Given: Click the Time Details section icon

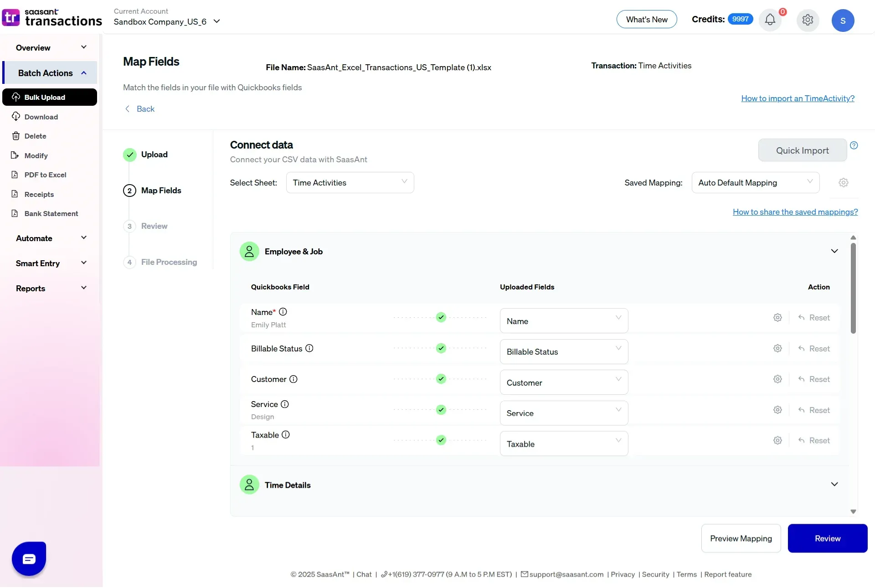Looking at the screenshot, I should 249,485.
